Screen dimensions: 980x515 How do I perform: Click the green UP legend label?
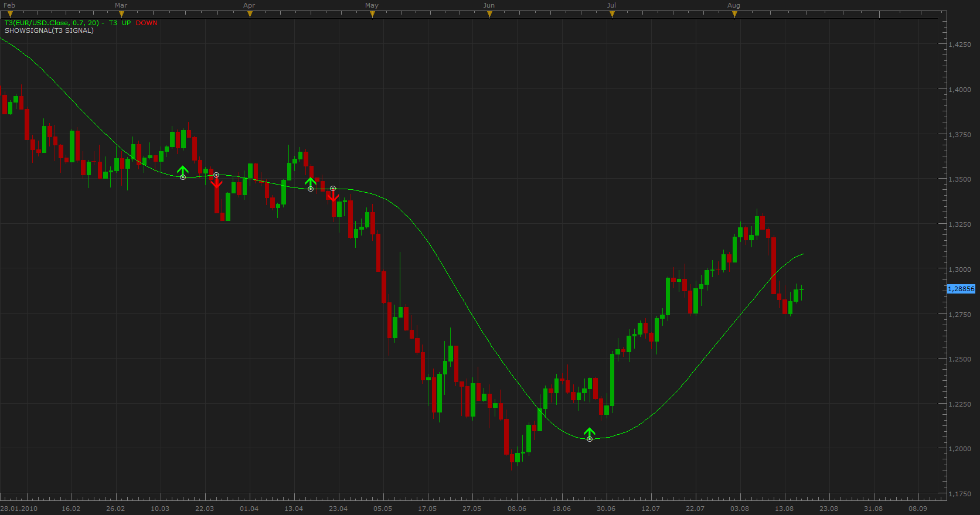(x=127, y=23)
